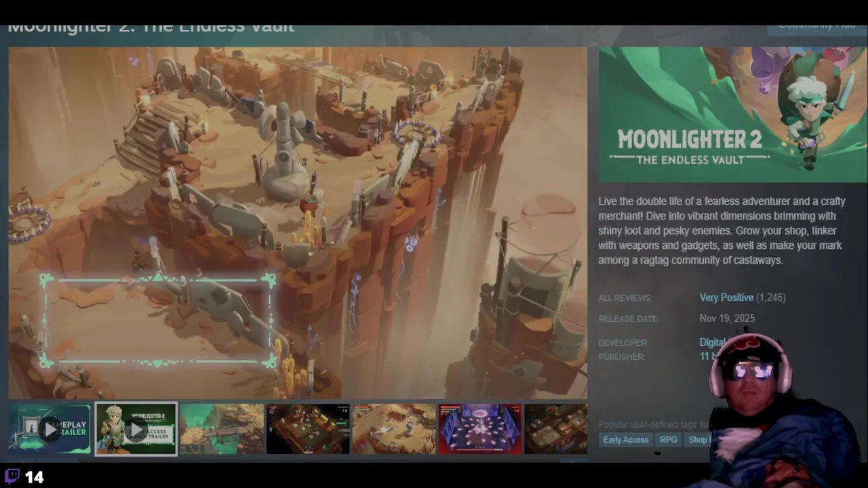
Task: Select the desert combat screenshot thumbnail
Action: point(394,429)
